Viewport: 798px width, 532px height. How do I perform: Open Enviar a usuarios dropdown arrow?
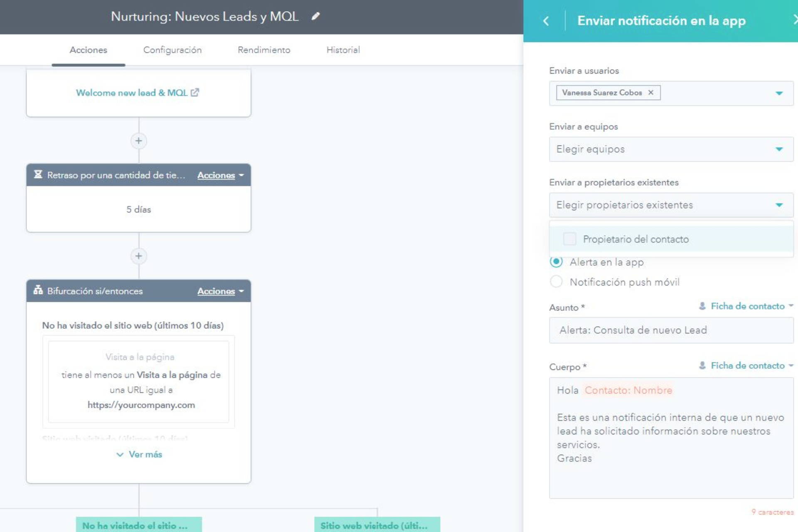(x=779, y=93)
